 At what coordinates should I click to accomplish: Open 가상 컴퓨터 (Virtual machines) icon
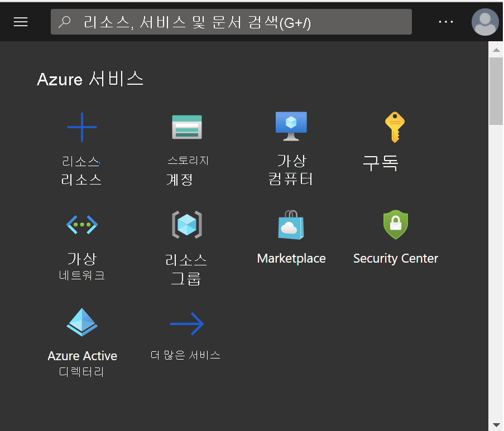[291, 125]
